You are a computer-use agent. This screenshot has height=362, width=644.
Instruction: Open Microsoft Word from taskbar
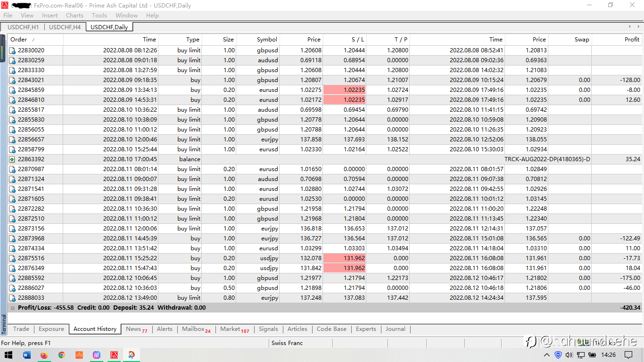(26, 355)
